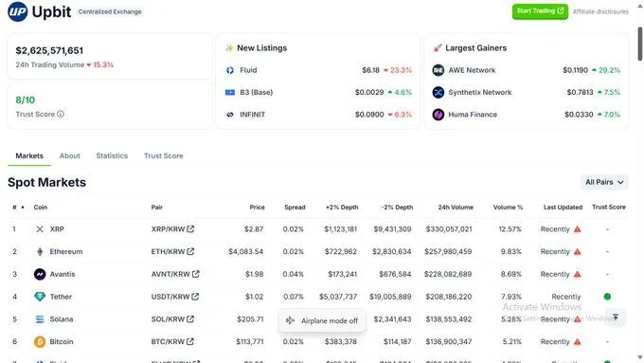Click the Bitcoin coin icon
The width and height of the screenshot is (644, 363).
[x=40, y=341]
